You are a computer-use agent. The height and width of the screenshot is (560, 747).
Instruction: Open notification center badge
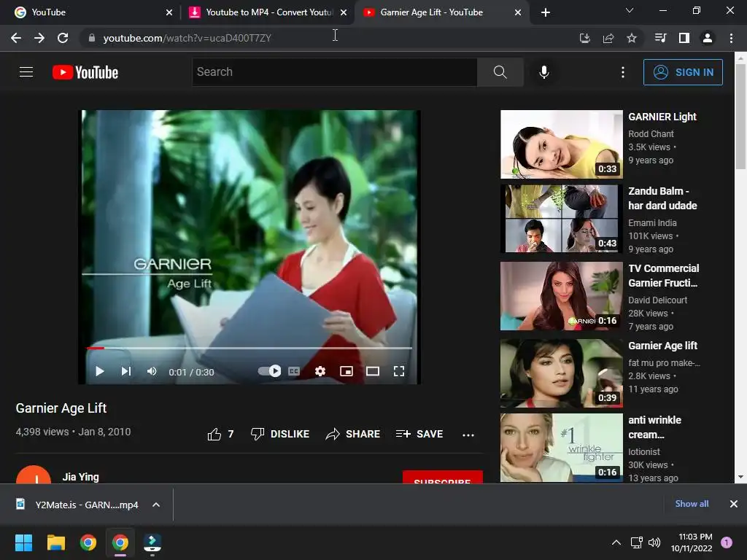pyautogui.click(x=726, y=542)
